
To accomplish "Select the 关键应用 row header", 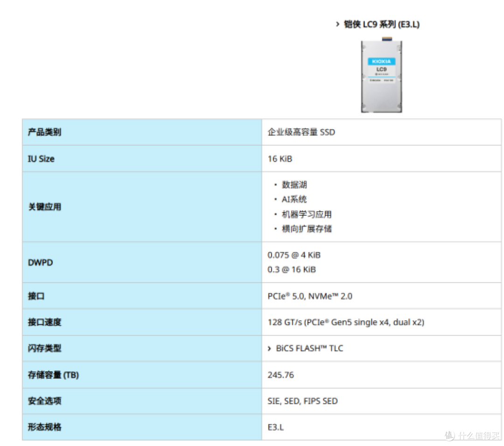I will point(142,207).
